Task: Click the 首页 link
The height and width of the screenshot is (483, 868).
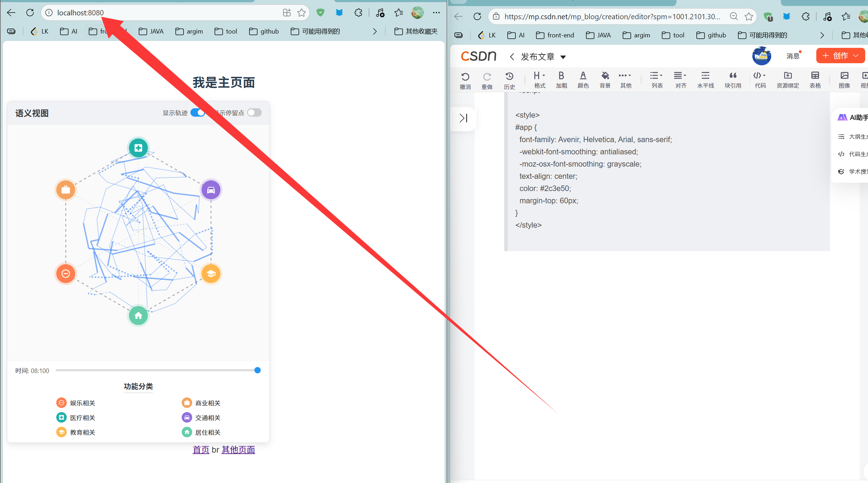Action: pyautogui.click(x=201, y=450)
